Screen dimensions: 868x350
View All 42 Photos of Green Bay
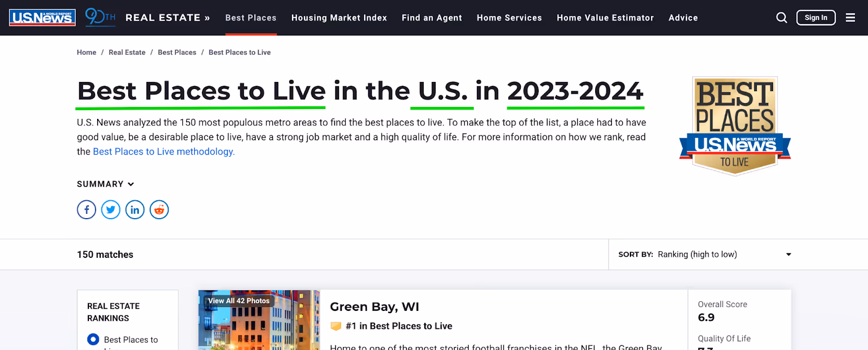click(x=239, y=301)
